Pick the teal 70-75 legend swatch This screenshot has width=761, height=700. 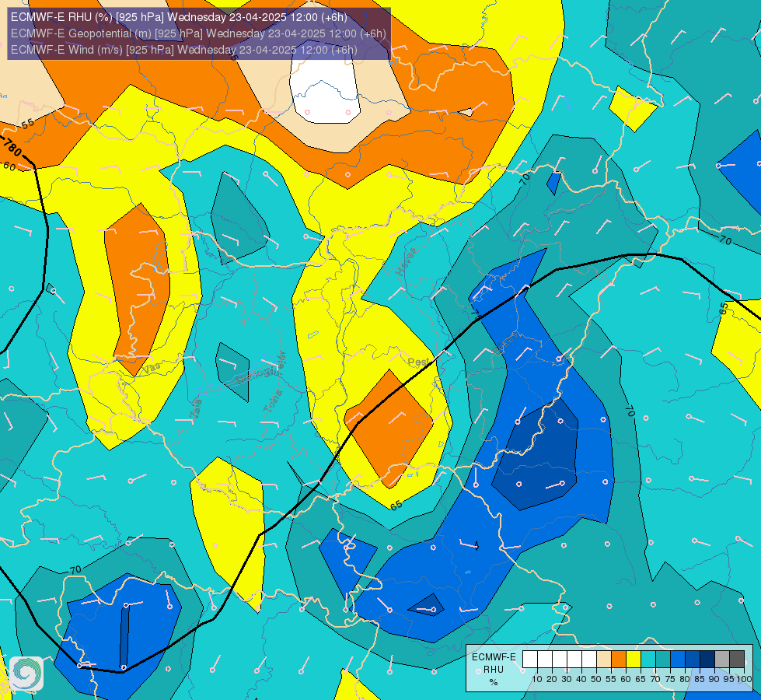point(663,660)
